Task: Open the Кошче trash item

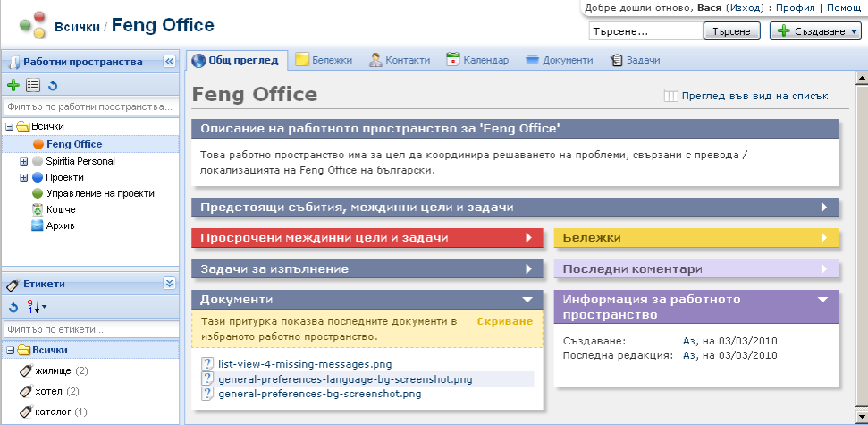Action: [60, 209]
